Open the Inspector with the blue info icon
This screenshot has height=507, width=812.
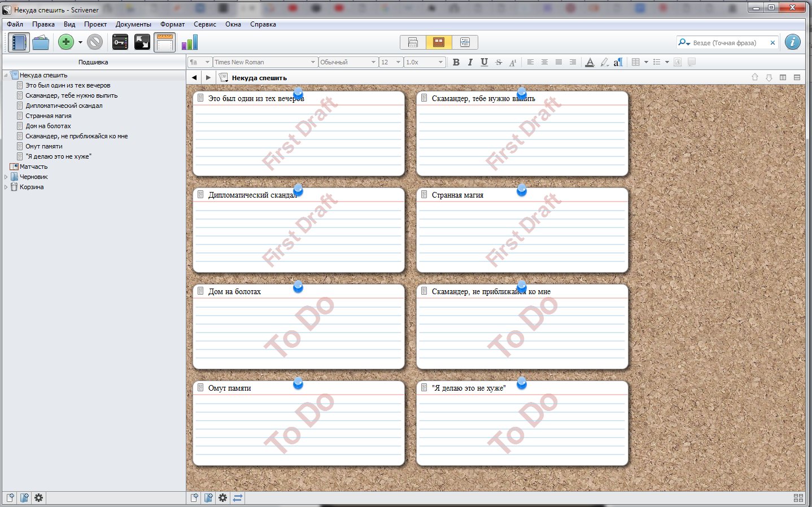793,42
